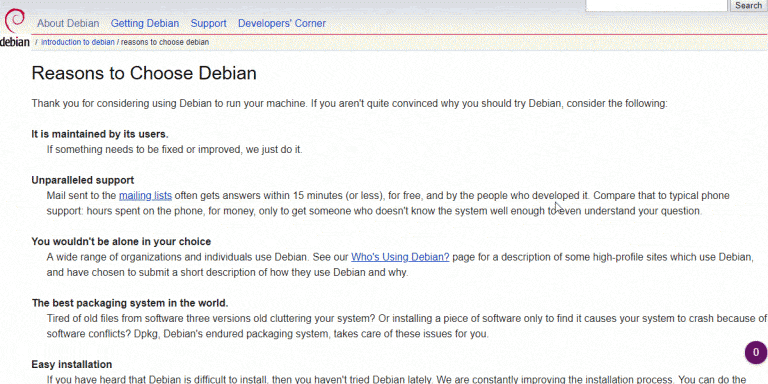Click the 'Thank you for considering using Debian' paragraph
The image size is (768, 384).
[x=349, y=104]
